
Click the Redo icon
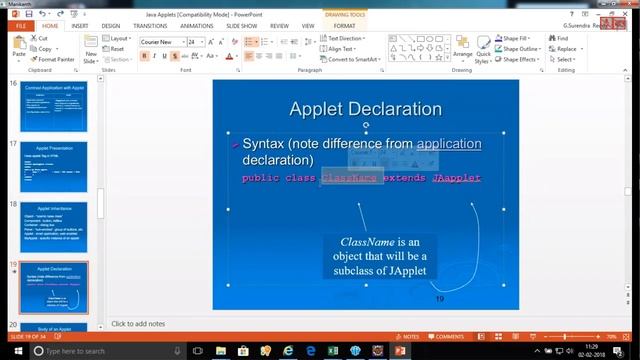point(60,14)
